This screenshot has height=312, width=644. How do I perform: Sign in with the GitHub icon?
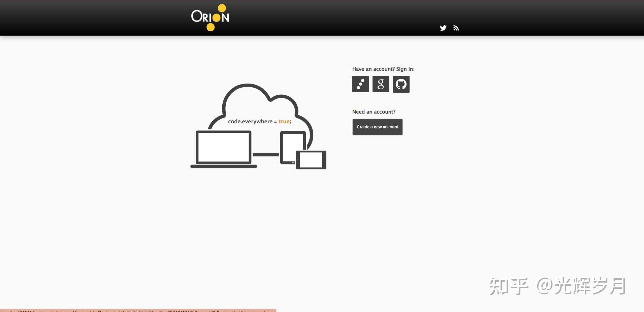point(401,84)
